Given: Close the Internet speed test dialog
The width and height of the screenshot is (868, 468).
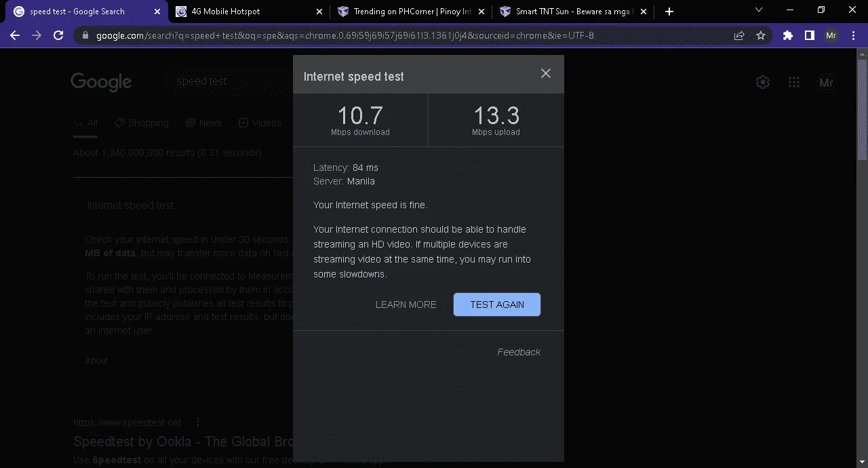Looking at the screenshot, I should [x=545, y=73].
